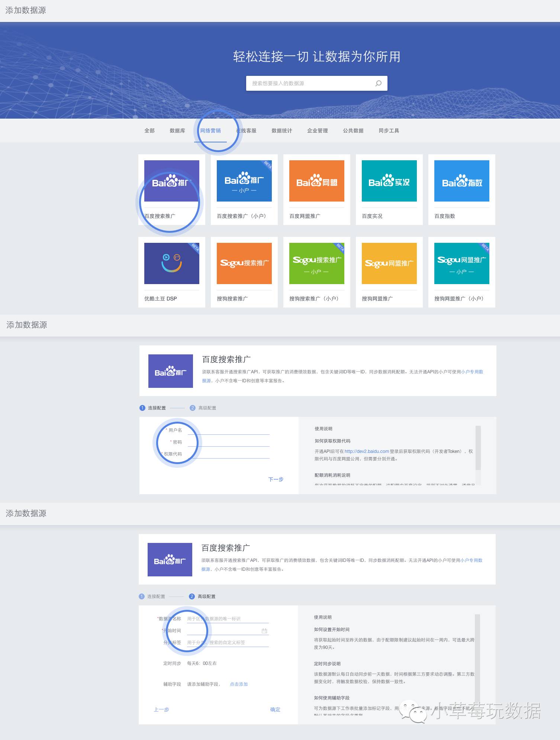The height and width of the screenshot is (740, 560).
Task: Click the 使用说明 scrollbar in connection panel
Action: point(478,448)
